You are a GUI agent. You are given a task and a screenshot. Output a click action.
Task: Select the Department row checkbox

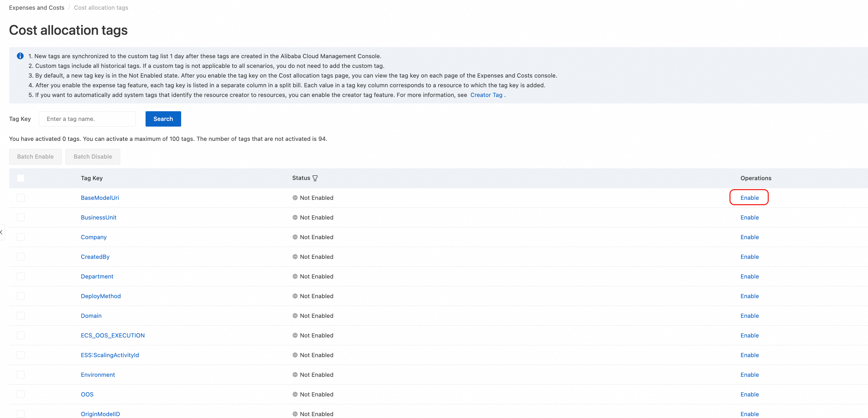(20, 276)
